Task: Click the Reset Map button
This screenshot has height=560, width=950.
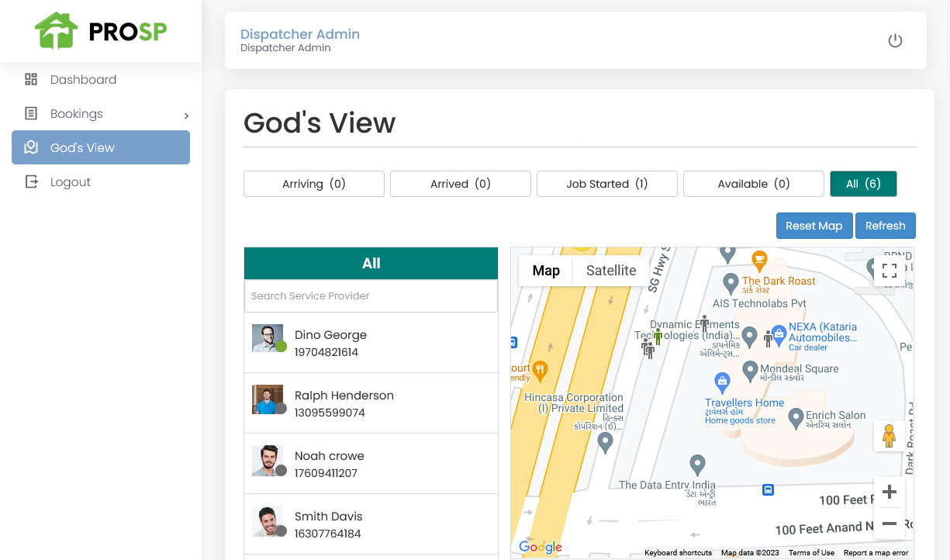Action: 814,226
